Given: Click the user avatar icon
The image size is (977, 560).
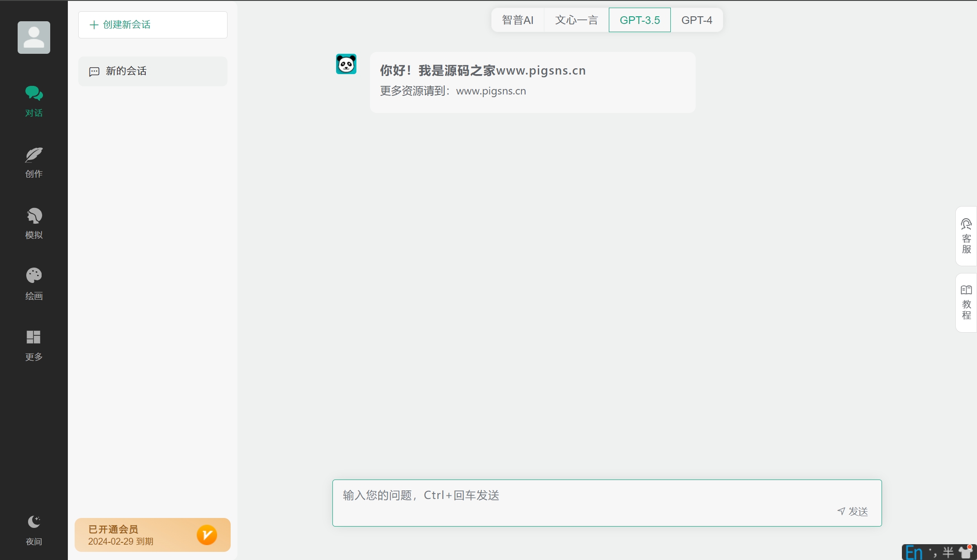Looking at the screenshot, I should (34, 38).
